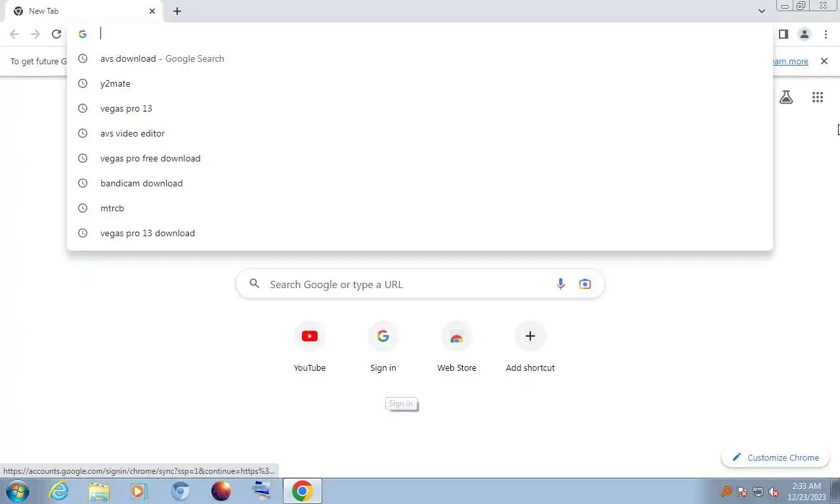Open on-screen keyboard taskbar icon

click(x=261, y=491)
